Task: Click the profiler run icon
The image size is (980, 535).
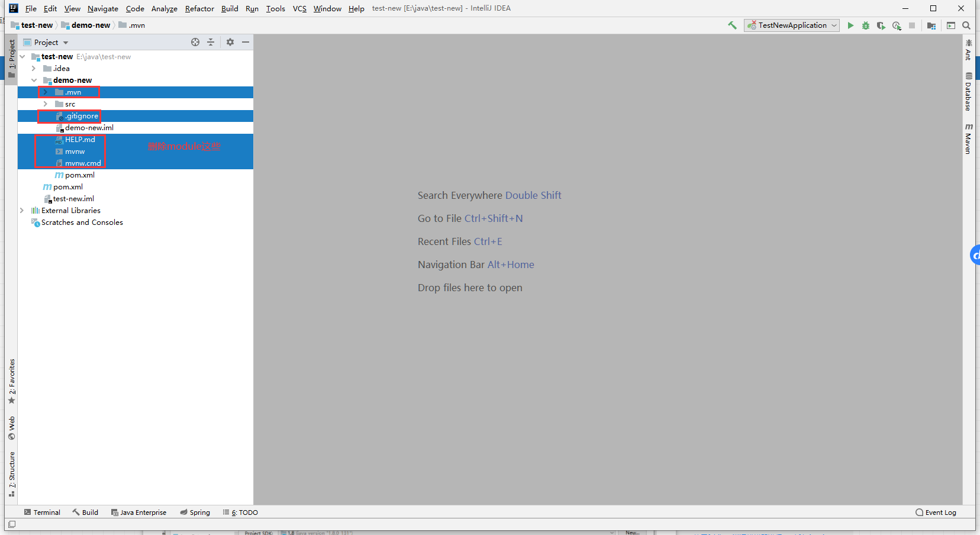Action: click(x=897, y=25)
